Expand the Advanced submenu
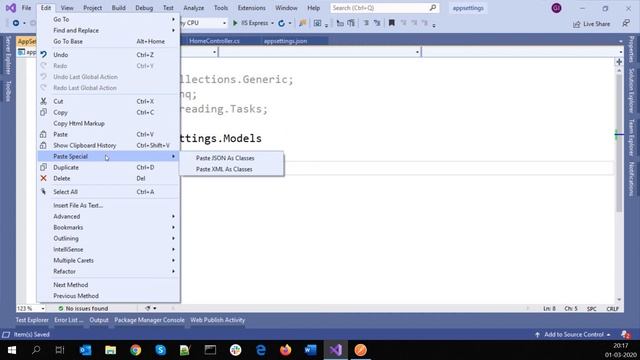Viewport: 640px width, 360px height. [108, 216]
